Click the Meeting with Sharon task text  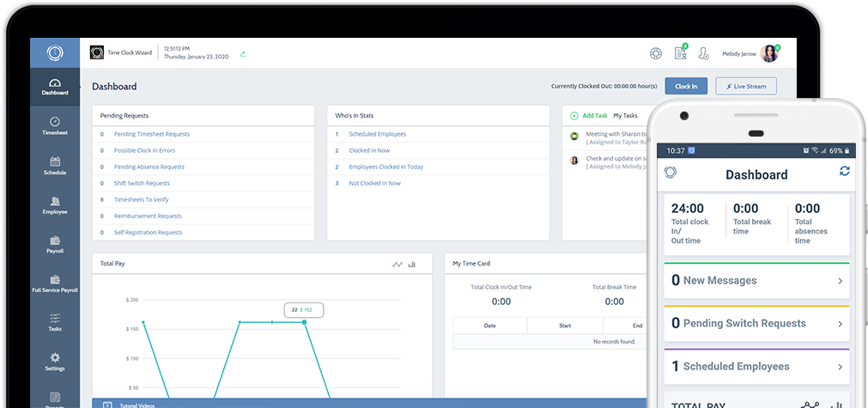616,134
